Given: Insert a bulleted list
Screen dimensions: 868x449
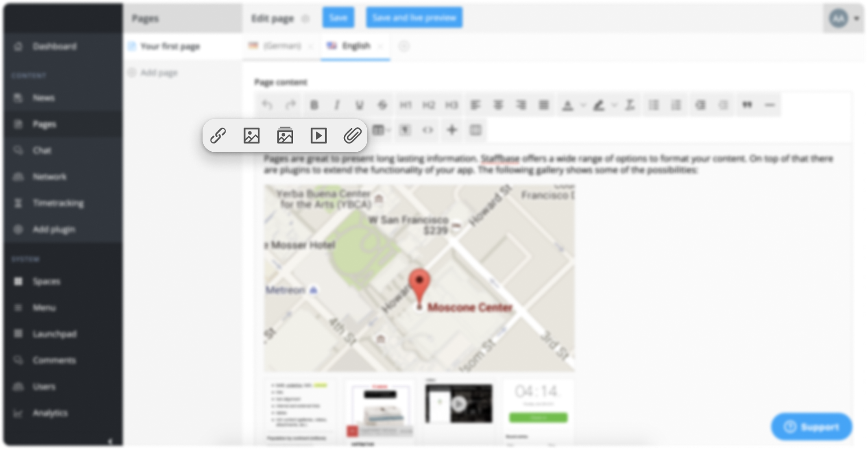Looking at the screenshot, I should (654, 105).
